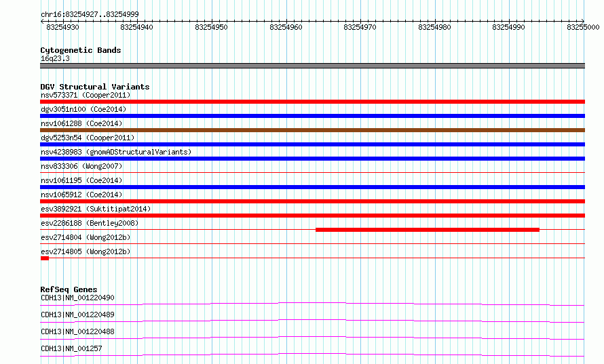Select ruler position 83254960

pyautogui.click(x=286, y=27)
